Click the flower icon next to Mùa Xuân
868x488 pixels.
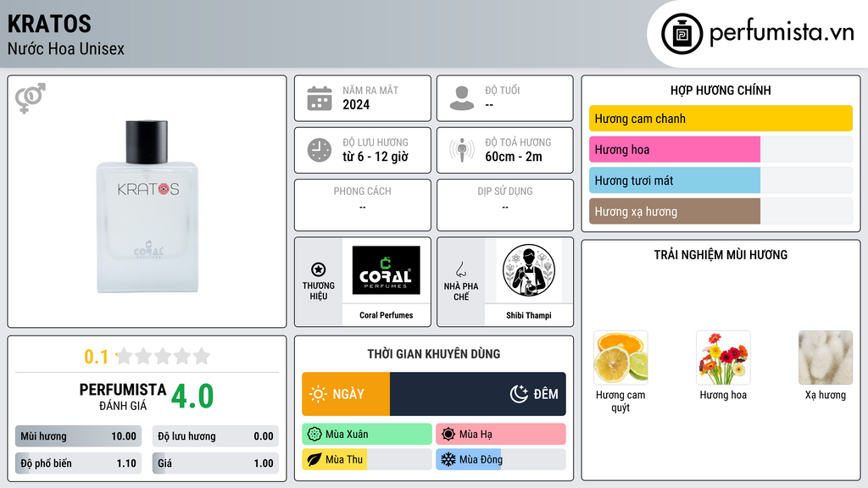point(314,435)
